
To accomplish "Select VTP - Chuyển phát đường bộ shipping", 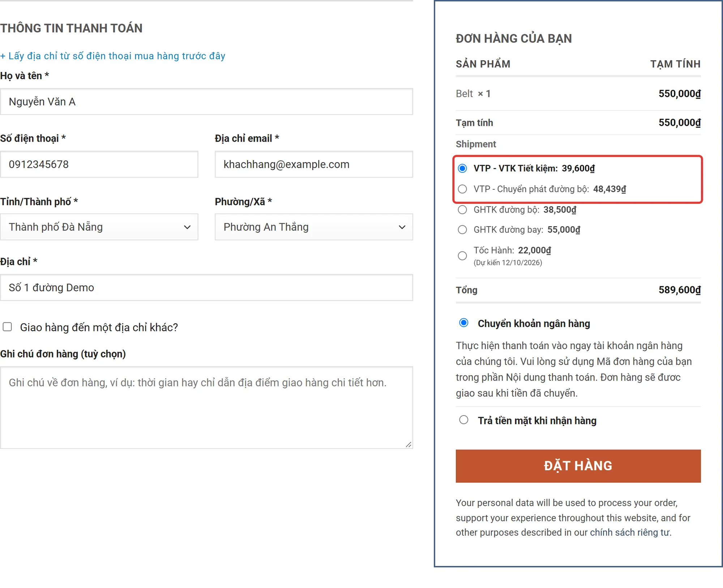I will [462, 189].
